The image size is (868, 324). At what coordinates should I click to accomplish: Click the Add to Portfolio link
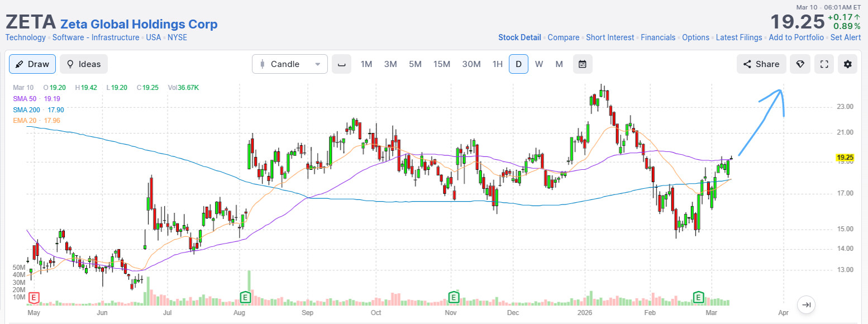pos(796,37)
